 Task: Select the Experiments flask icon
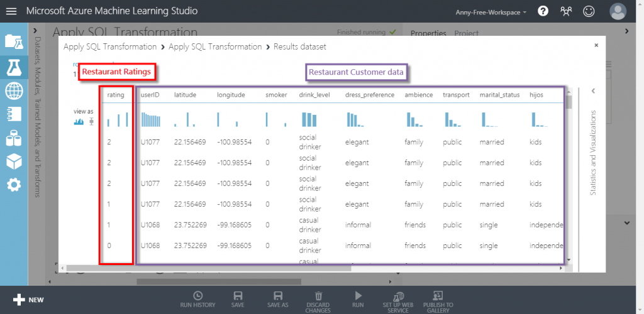14,67
